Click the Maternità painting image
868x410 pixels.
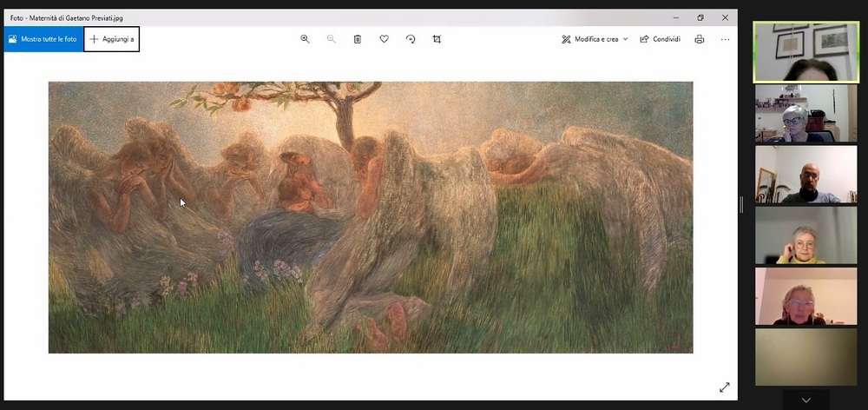(x=371, y=217)
